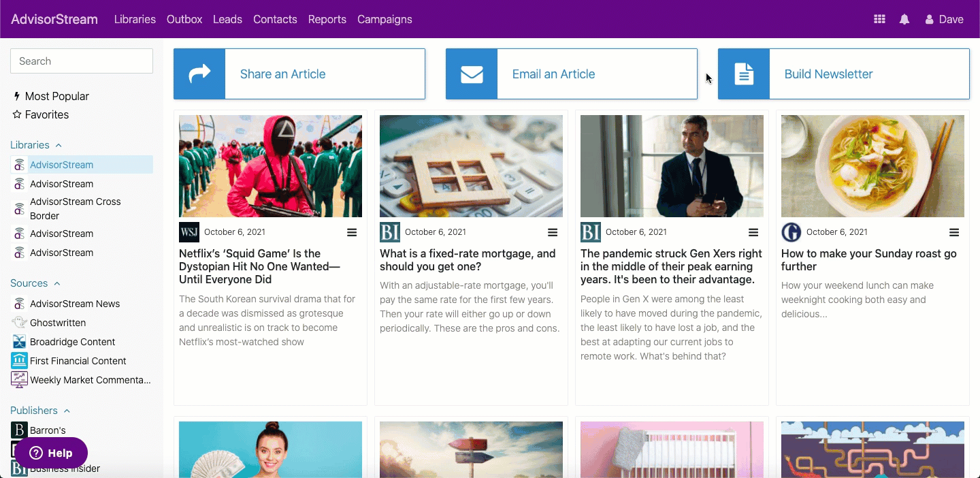This screenshot has height=478, width=980.
Task: Click into the Search field
Action: click(82, 61)
